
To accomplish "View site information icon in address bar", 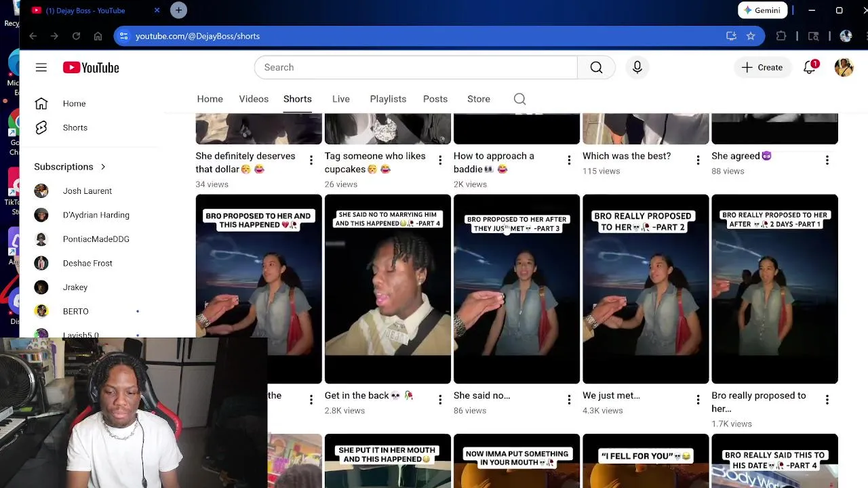I will click(x=123, y=36).
